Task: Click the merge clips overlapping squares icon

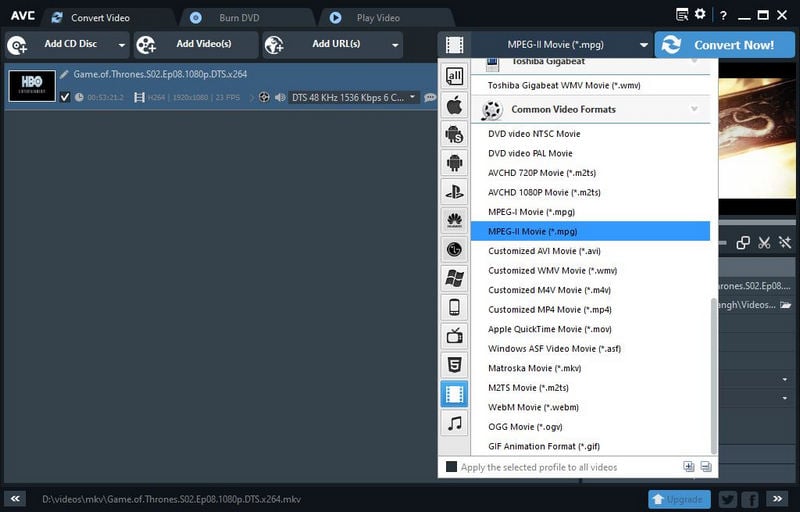Action: pos(743,242)
